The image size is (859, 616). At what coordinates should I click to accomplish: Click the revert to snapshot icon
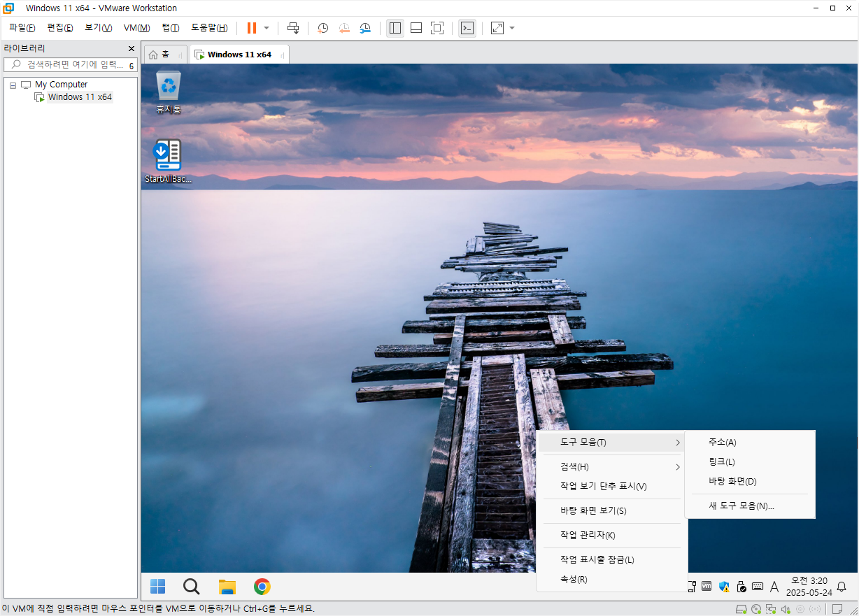[x=344, y=28]
